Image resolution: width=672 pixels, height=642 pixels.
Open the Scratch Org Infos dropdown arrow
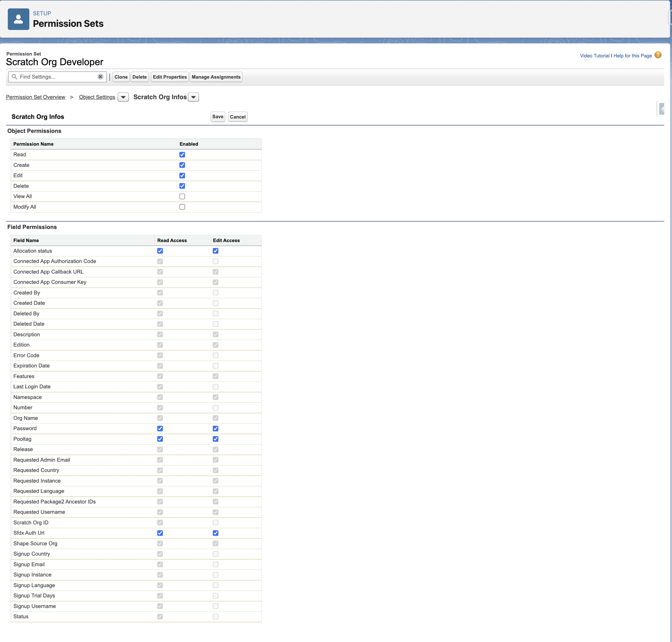click(x=193, y=97)
